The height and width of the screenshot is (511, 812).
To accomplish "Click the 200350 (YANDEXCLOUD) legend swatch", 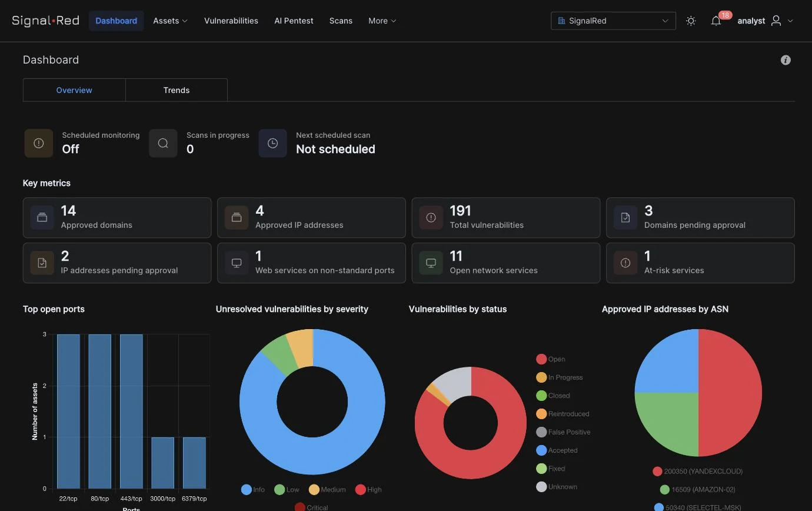I will (658, 472).
